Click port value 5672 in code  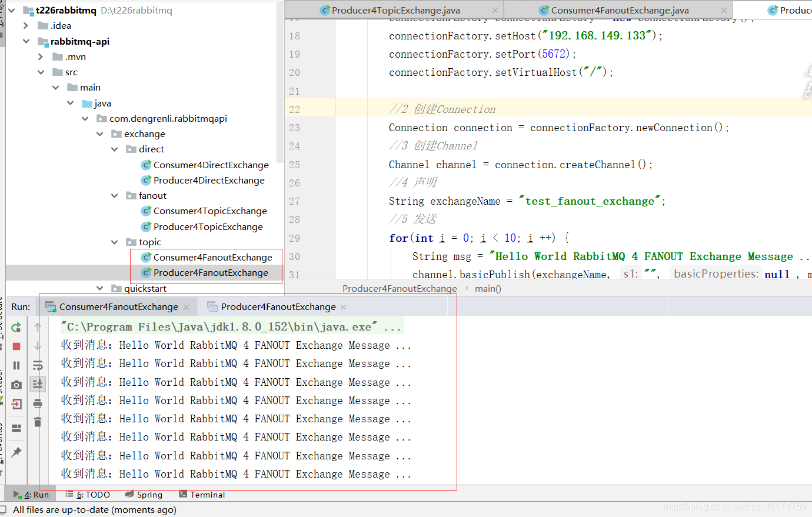[554, 54]
